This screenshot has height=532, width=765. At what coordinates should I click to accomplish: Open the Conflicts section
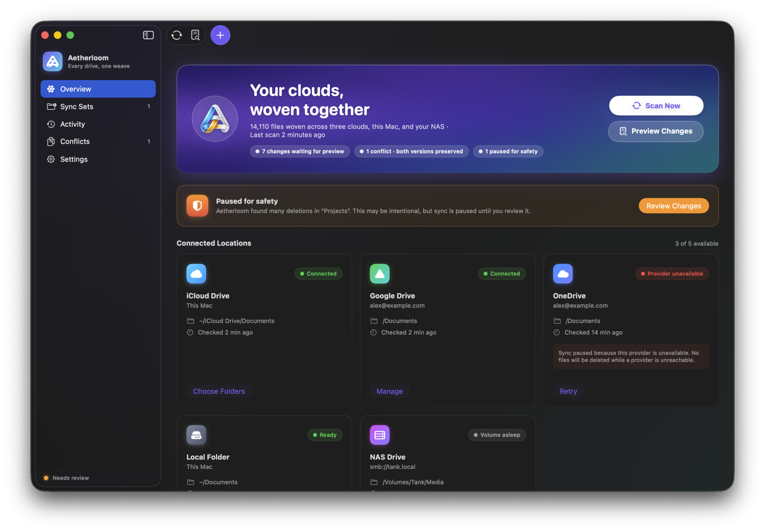[98, 141]
